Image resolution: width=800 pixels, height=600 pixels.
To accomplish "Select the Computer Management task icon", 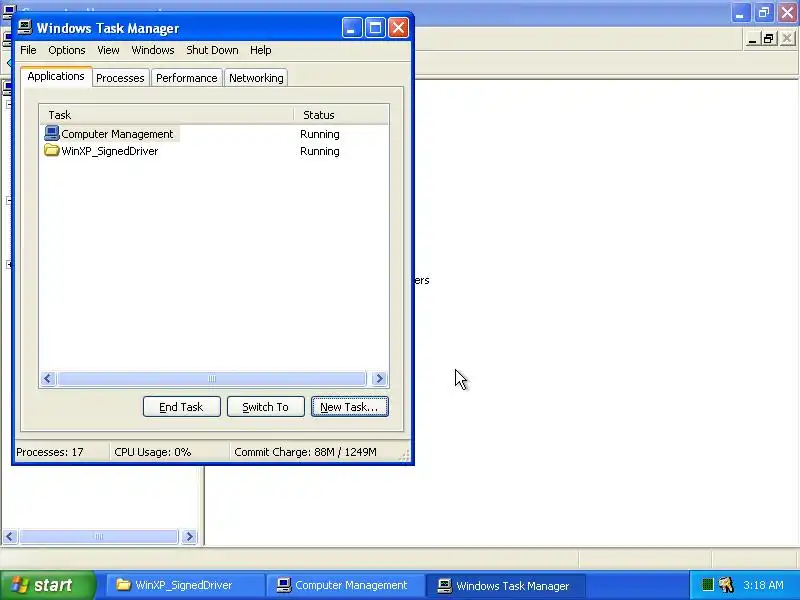I will click(52, 134).
